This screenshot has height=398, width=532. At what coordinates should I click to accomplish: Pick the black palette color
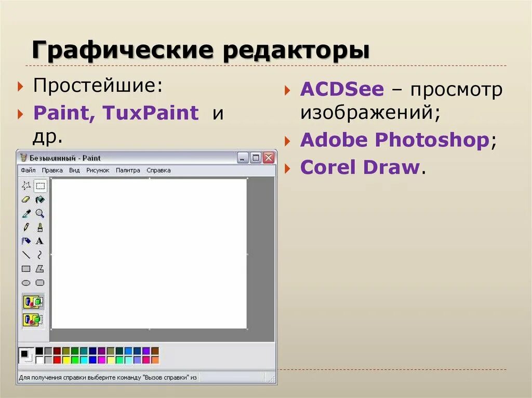click(39, 351)
